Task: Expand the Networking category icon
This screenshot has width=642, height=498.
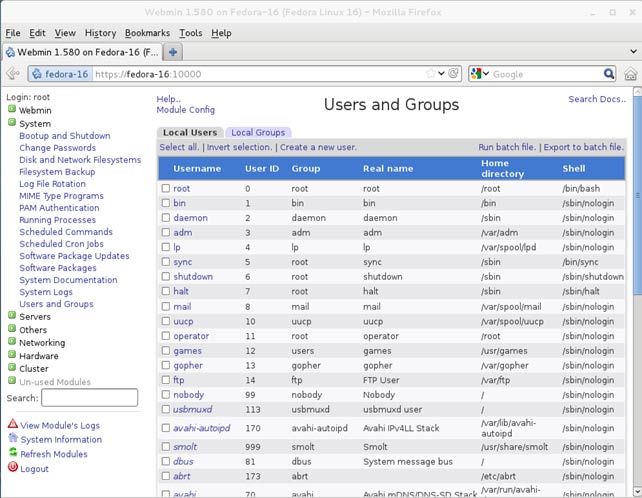Action: click(12, 342)
